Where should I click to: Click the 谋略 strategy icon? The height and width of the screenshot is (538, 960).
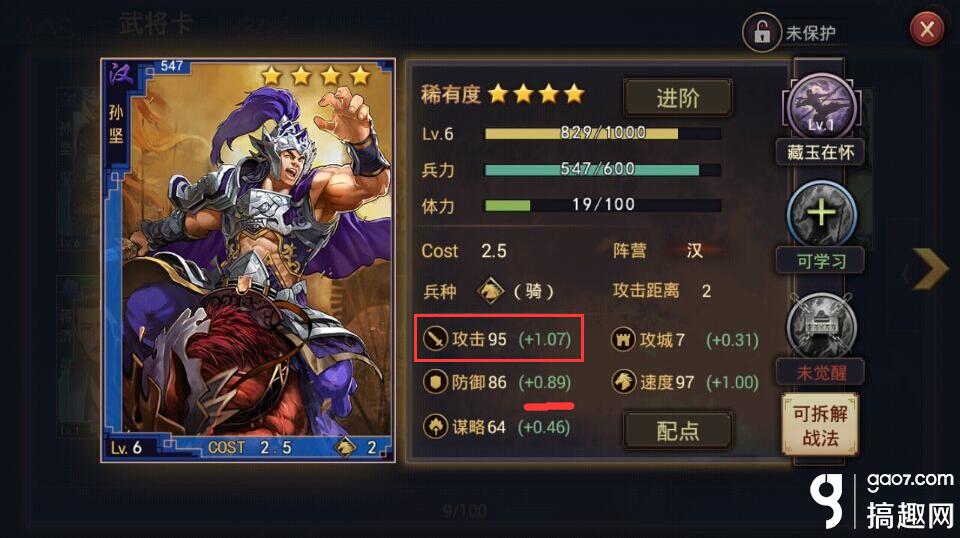435,426
